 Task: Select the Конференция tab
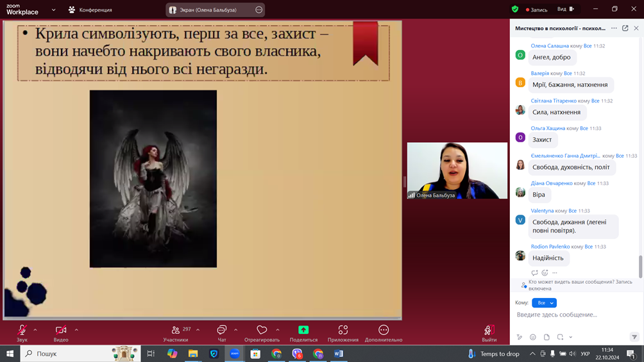click(90, 10)
